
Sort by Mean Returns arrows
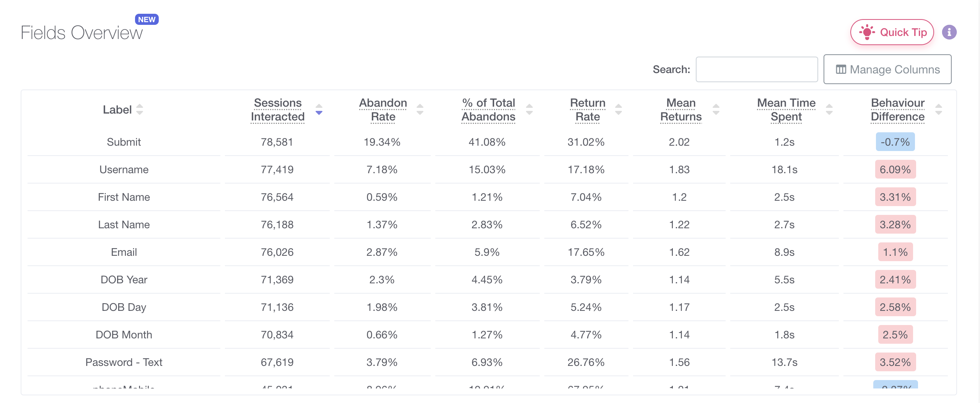click(x=716, y=110)
